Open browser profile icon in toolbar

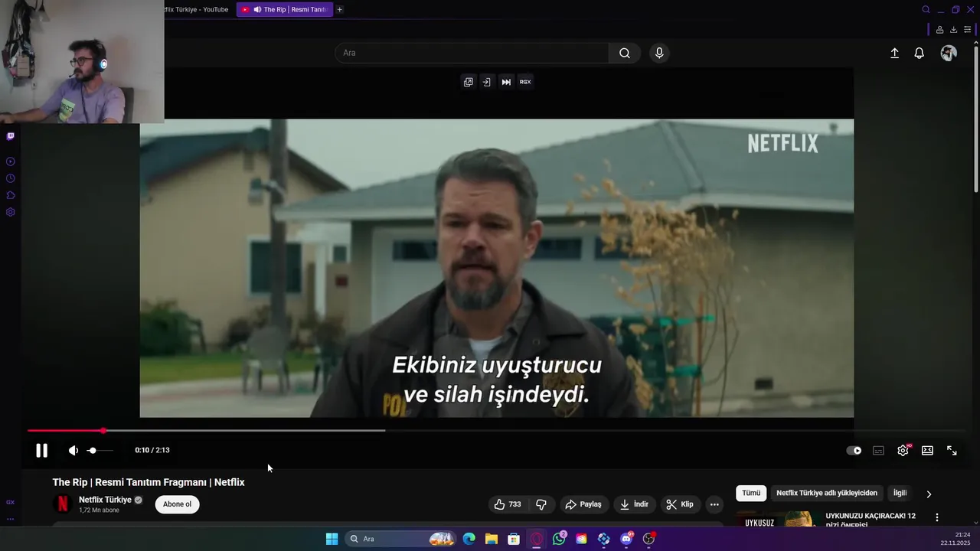[x=939, y=30]
